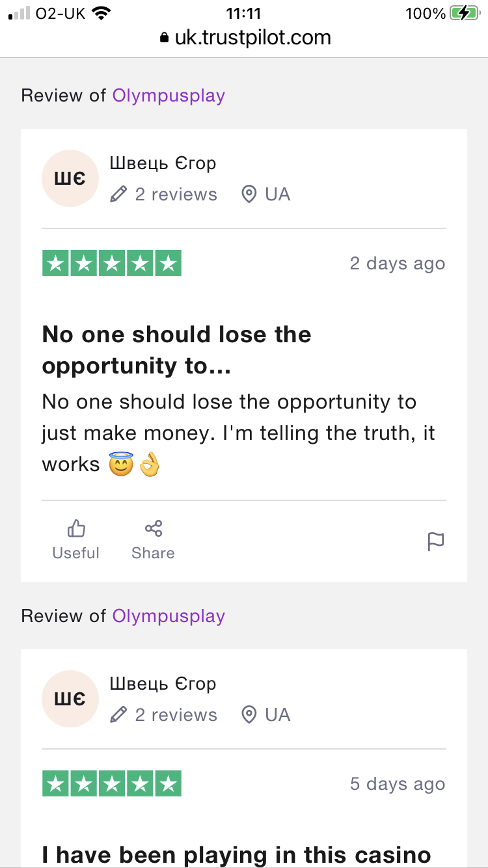The height and width of the screenshot is (868, 488).
Task: Click the Share icon on first review
Action: point(154,528)
